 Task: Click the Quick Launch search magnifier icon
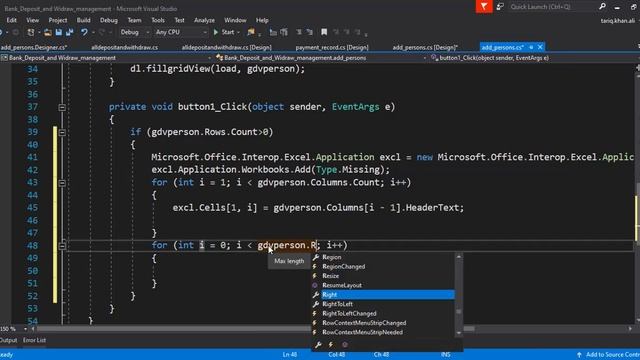602,7
